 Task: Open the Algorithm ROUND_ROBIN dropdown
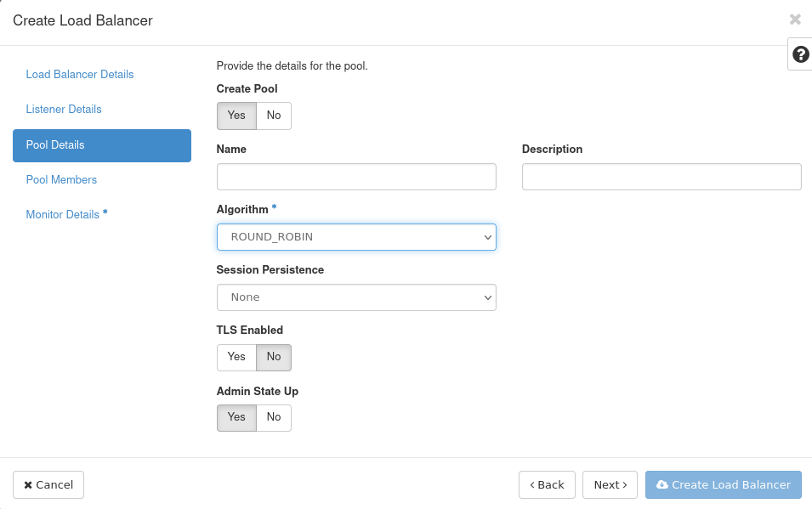[356, 237]
